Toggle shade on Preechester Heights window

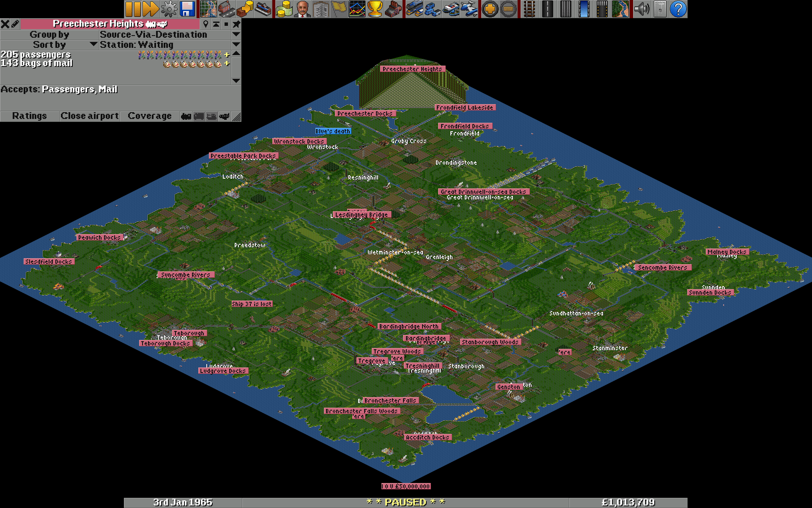click(x=216, y=24)
